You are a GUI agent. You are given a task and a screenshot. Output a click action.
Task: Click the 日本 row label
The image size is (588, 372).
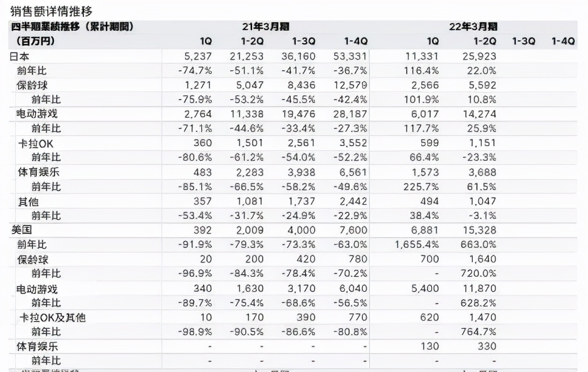point(19,56)
